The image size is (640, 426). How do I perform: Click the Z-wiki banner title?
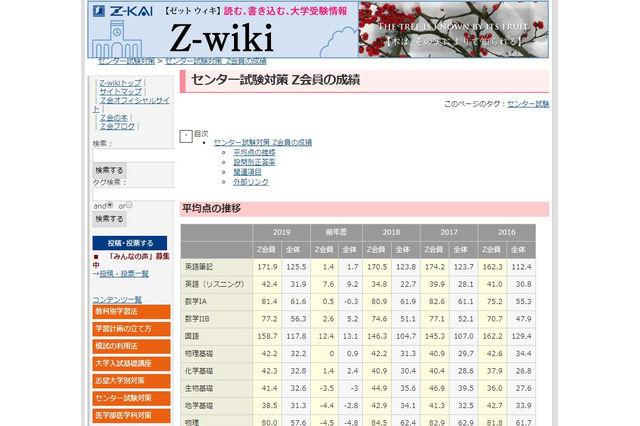click(221, 38)
